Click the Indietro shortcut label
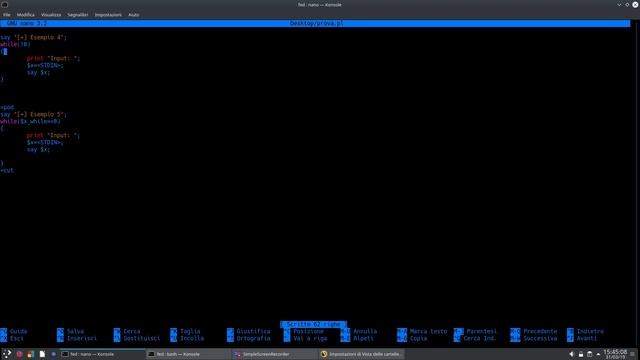640x360 pixels. pos(590,331)
